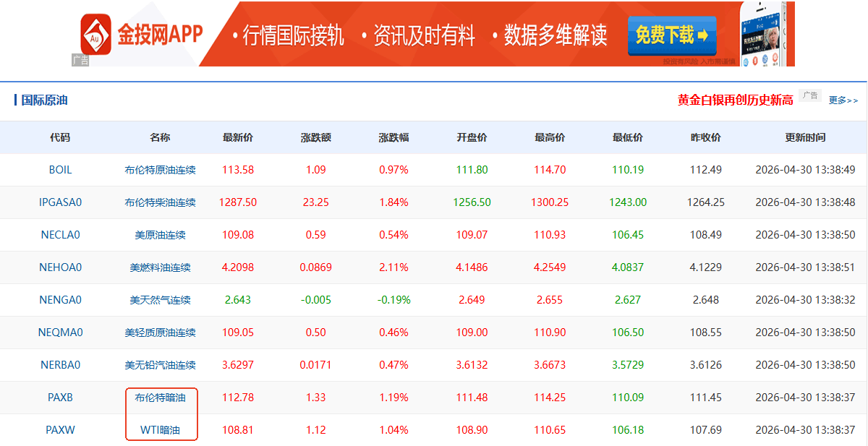Click the 昨收价 column header
This screenshot has width=868, height=446.
coord(706,137)
